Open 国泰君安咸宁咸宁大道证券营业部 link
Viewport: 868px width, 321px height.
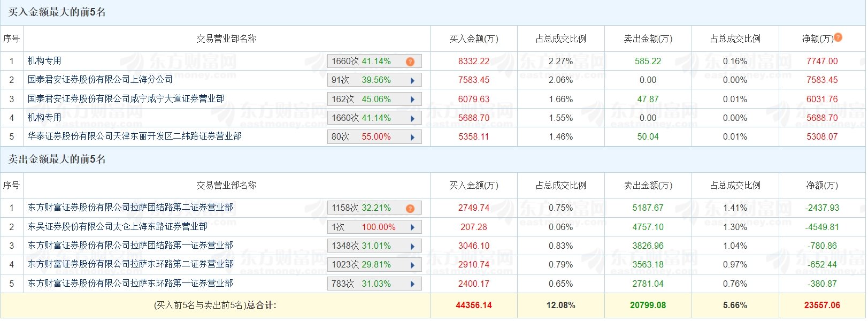point(126,98)
